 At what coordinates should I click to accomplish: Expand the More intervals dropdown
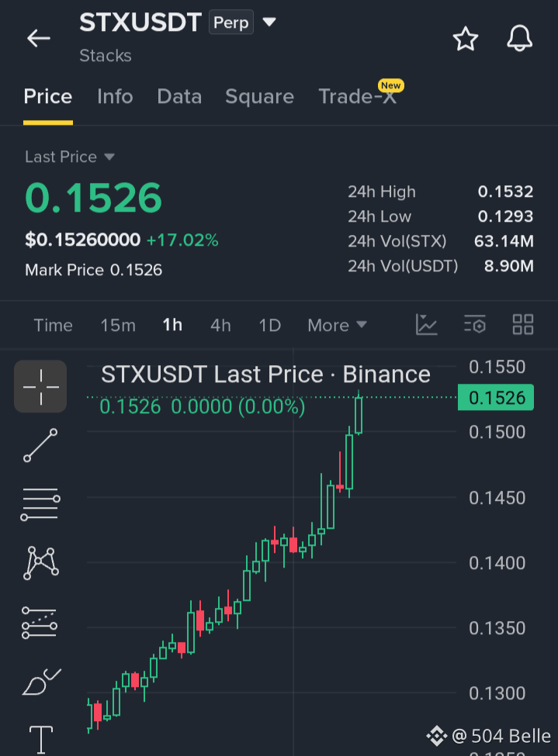337,326
